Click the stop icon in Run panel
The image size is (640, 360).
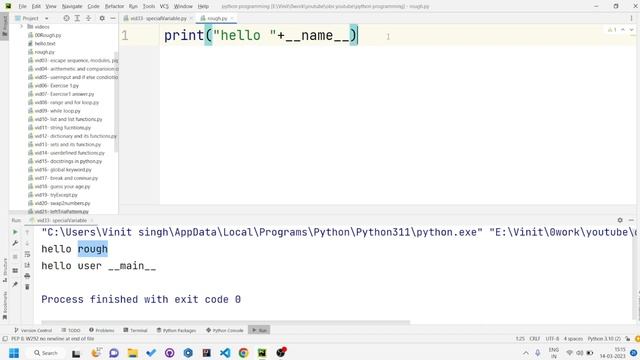coord(15,257)
